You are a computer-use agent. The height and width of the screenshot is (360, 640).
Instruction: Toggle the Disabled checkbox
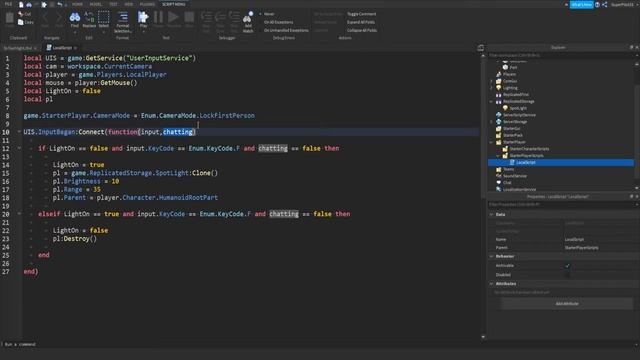(567, 275)
